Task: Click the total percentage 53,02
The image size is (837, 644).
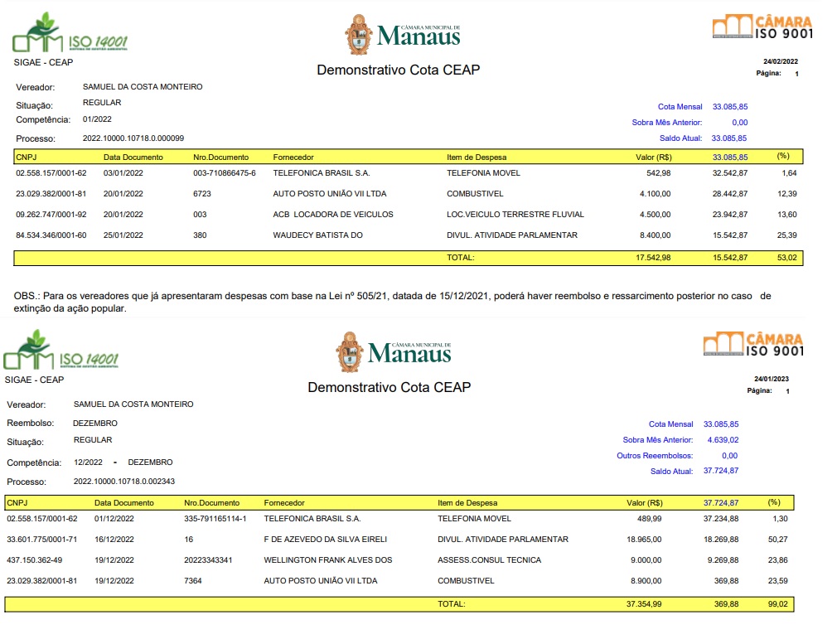Action: 786,258
